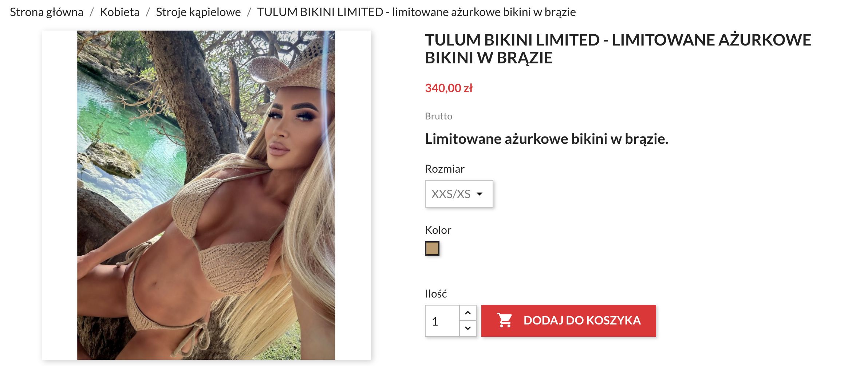Click the shopping cart icon
This screenshot has width=868, height=366.
505,320
